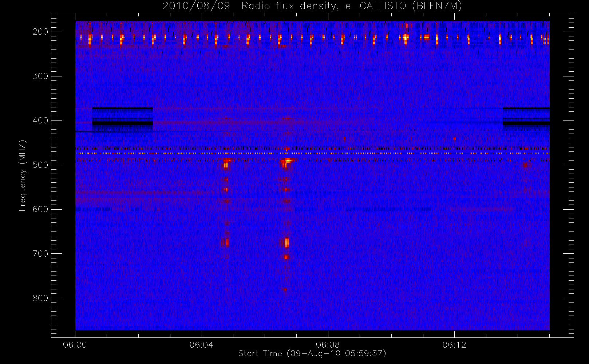Click the plot title 'Radio flux density, e-CALLISTO (BLEN7M)'
The image size is (589, 364).
[x=352, y=6]
